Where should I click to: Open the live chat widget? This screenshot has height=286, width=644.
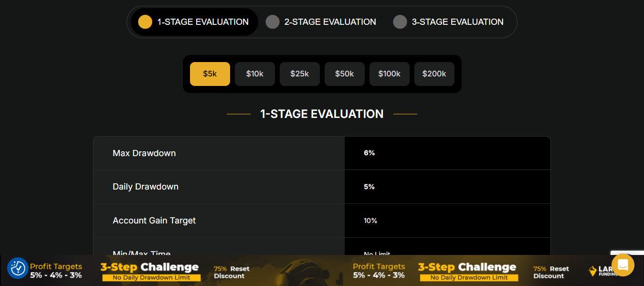[x=623, y=265]
